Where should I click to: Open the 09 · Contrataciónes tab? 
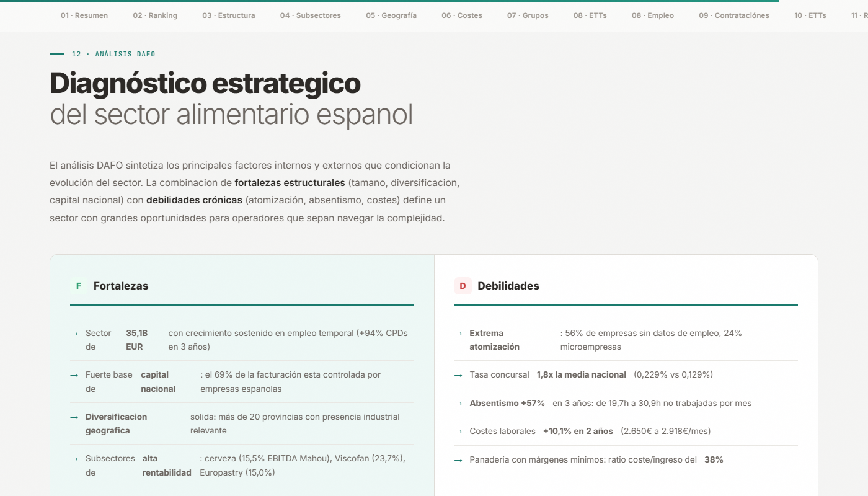click(x=734, y=15)
